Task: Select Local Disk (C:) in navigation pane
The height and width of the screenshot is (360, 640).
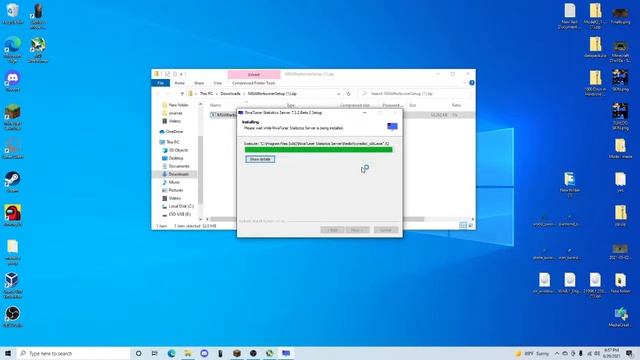Action: 178,206
